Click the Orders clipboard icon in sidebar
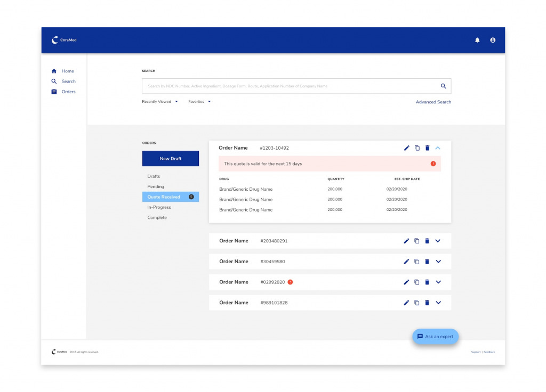 coord(54,92)
